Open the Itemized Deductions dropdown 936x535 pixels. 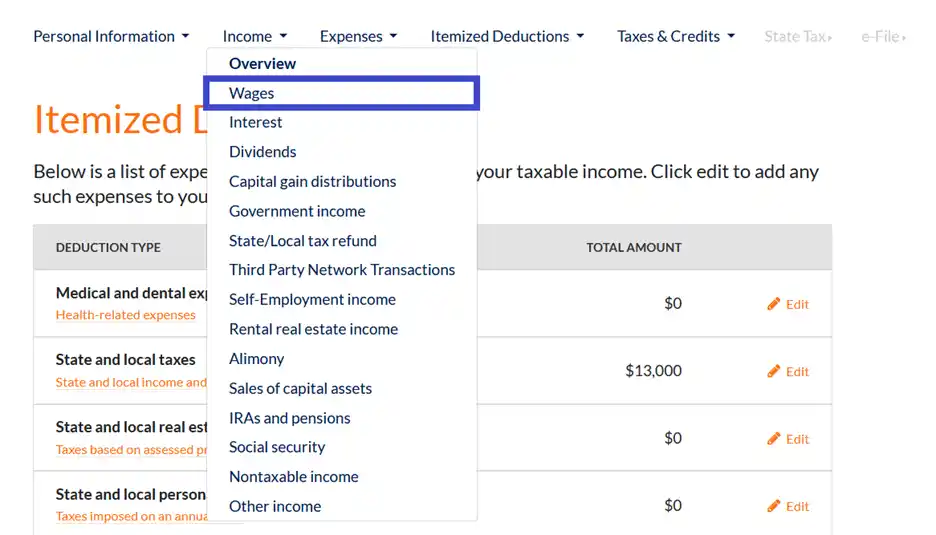506,37
